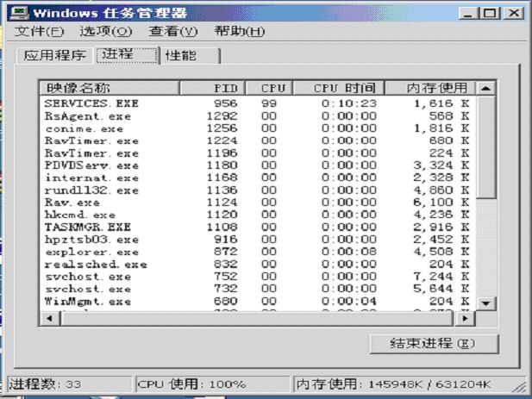532x399 pixels.
Task: Select the PDVDServ.exe process row
Action: coord(258,165)
